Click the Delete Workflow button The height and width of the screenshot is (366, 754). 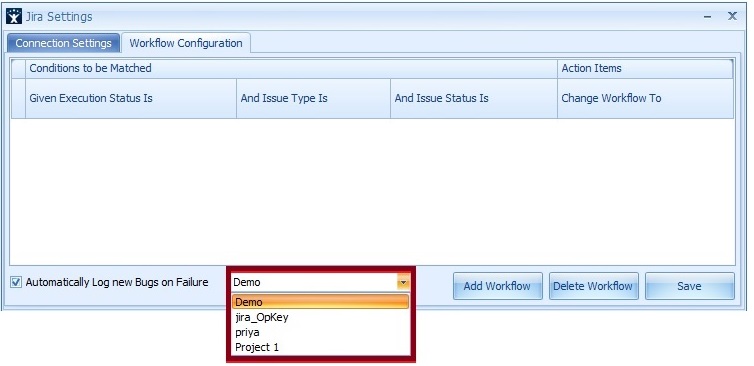pyautogui.click(x=594, y=286)
